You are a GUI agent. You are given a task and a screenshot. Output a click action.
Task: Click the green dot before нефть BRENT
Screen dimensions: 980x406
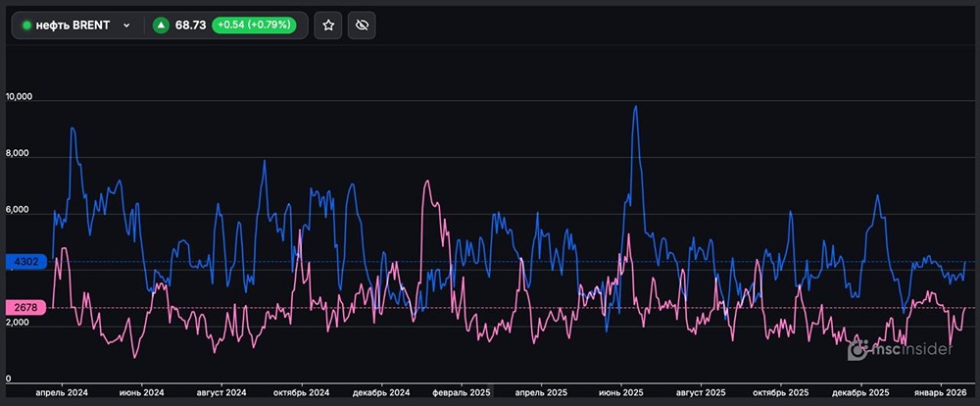[x=27, y=25]
